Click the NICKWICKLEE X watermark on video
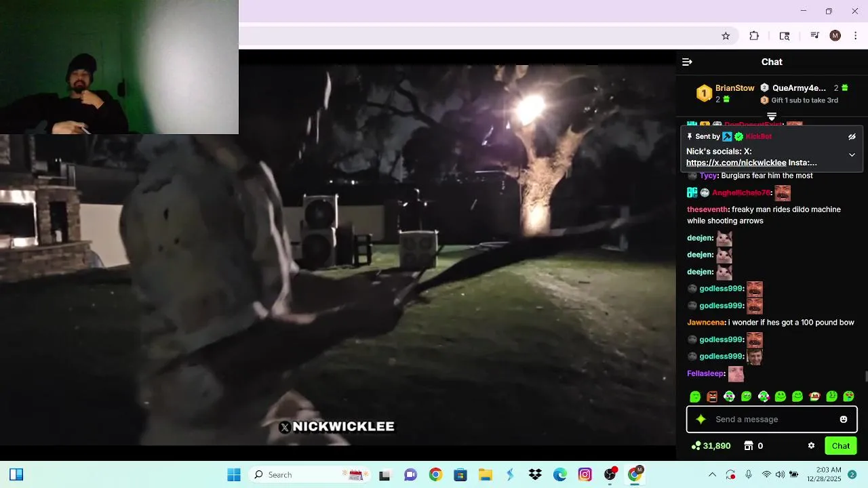Viewport: 868px width, 488px height. [x=336, y=426]
